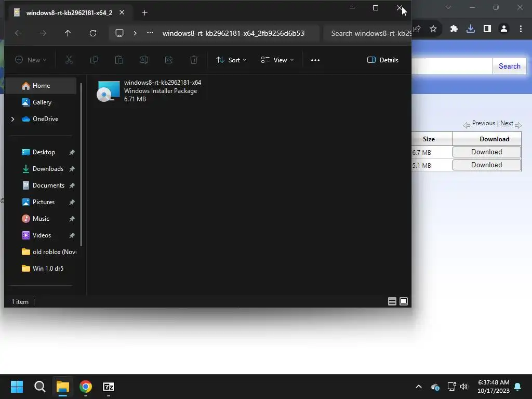Bookmark page with Chrome star icon
532x399 pixels.
433,29
